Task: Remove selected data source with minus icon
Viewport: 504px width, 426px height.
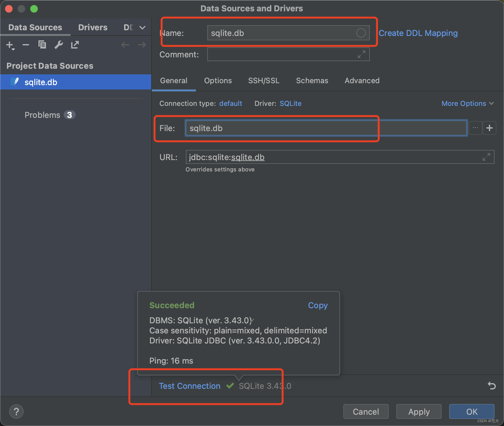Action: pyautogui.click(x=26, y=45)
